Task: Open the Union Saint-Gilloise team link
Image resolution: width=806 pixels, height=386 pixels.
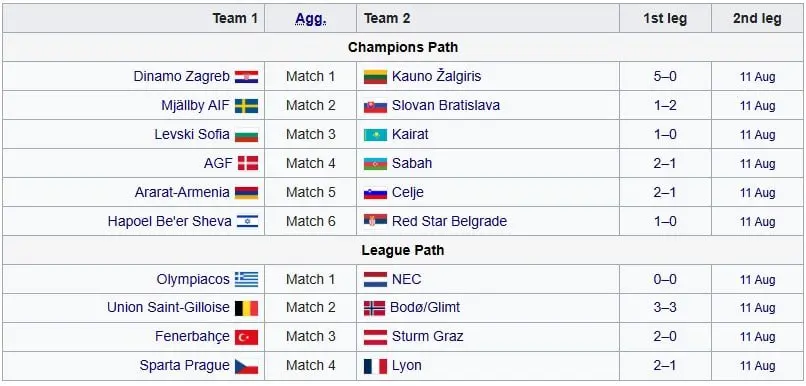Action: [168, 307]
